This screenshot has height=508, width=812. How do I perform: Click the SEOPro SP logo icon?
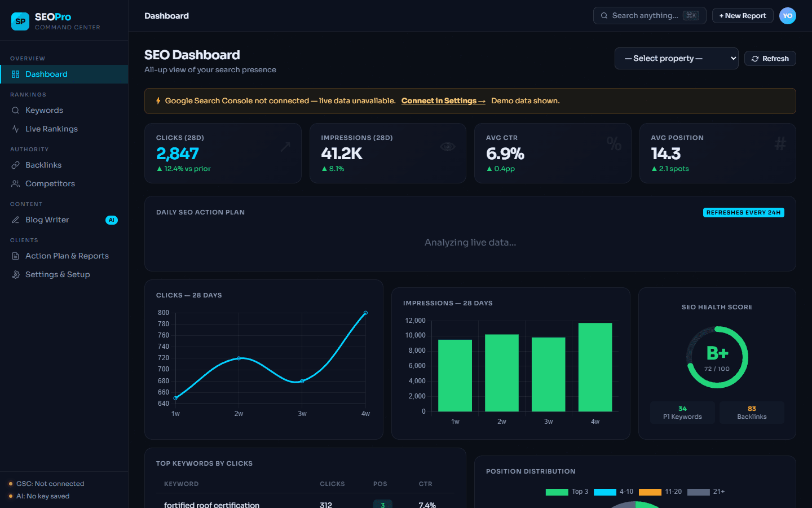click(20, 21)
